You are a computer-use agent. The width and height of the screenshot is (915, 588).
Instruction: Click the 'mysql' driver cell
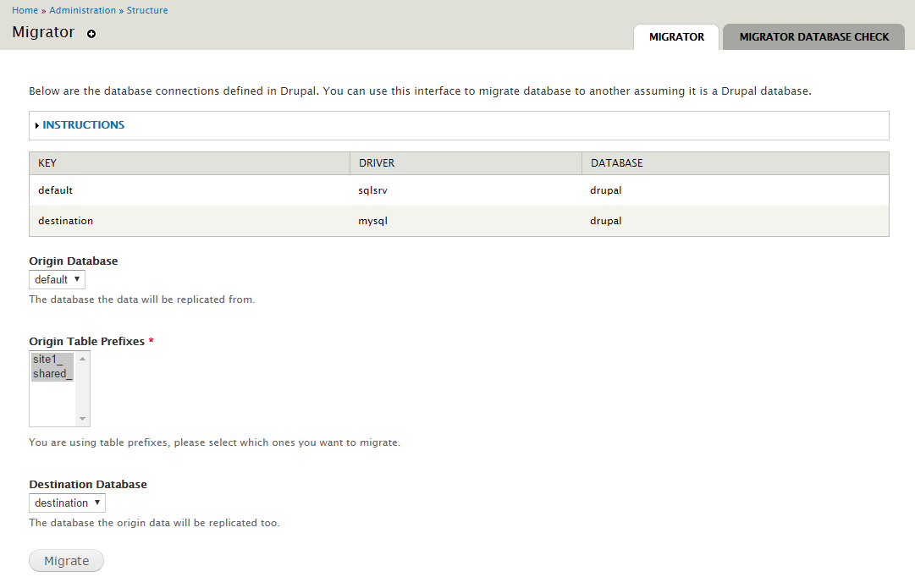pyautogui.click(x=466, y=221)
